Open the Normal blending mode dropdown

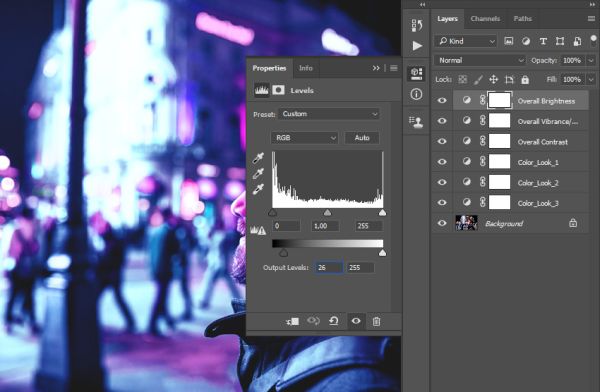point(480,60)
